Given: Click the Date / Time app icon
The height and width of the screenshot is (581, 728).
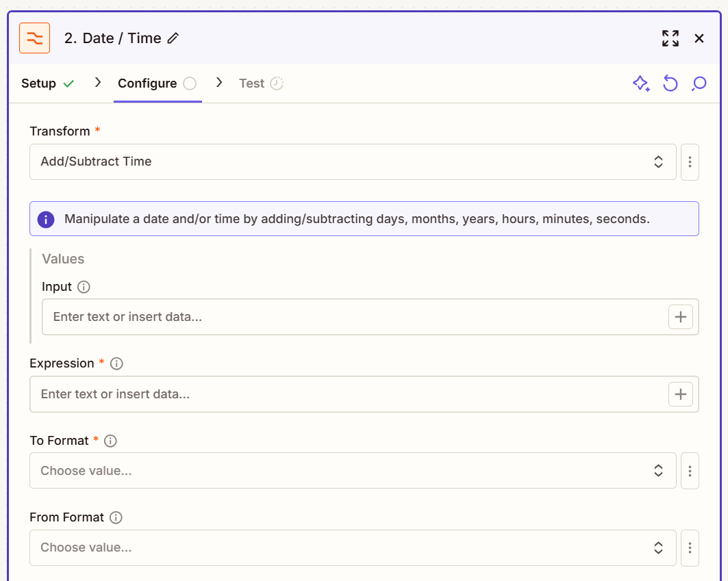Looking at the screenshot, I should 34,38.
